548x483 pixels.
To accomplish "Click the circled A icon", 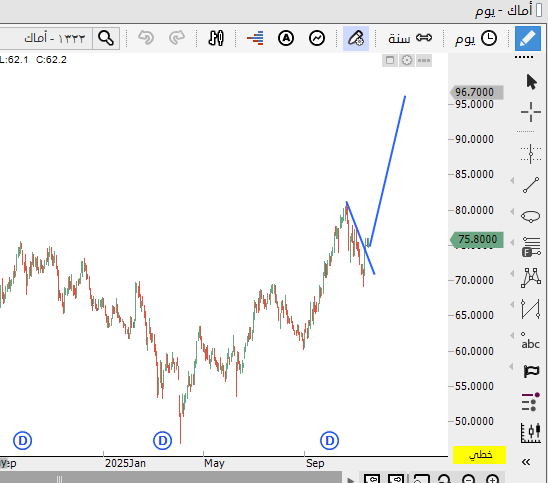I will pos(286,38).
